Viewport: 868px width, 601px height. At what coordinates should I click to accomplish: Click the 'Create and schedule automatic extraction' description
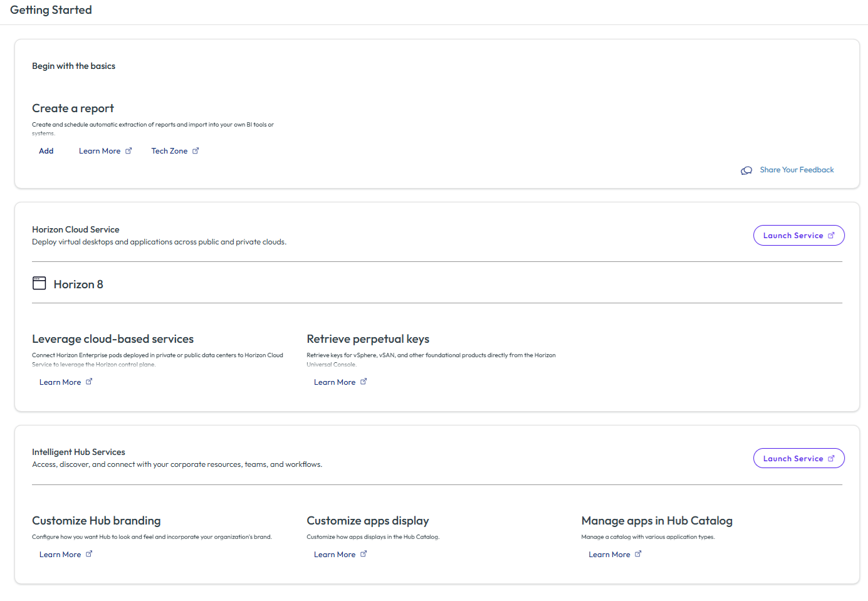[x=153, y=128]
